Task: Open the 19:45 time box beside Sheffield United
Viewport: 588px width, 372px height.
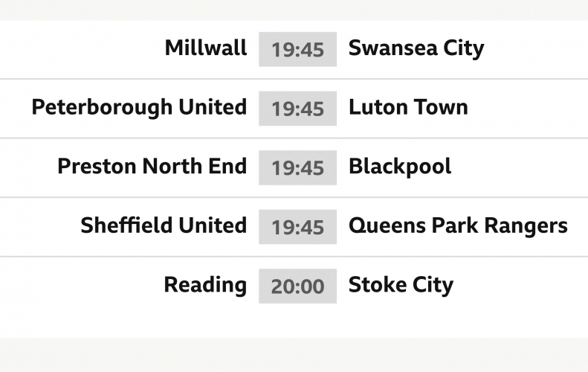Action: [297, 226]
